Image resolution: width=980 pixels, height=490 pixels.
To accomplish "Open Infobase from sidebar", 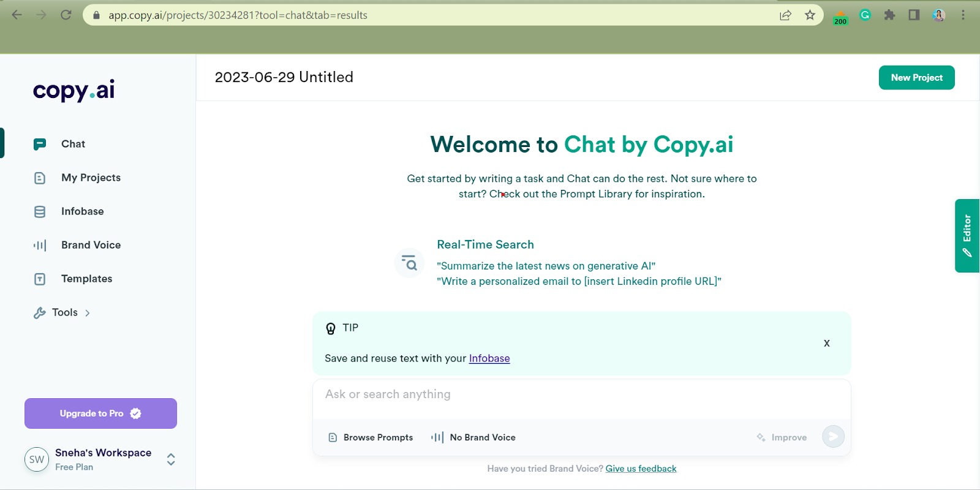I will tap(83, 211).
